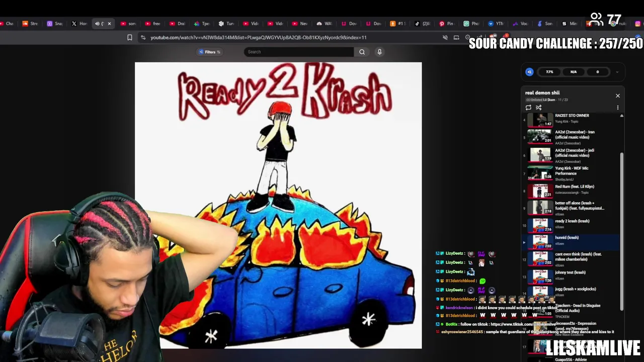The width and height of the screenshot is (644, 362).
Task: Switch to the '#1 S' browser tab
Action: (398, 24)
